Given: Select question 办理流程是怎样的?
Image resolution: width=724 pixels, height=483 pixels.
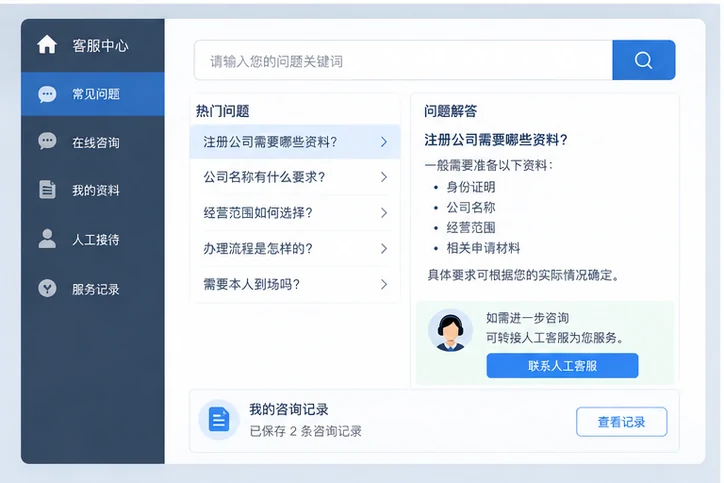Looking at the screenshot, I should tap(295, 248).
